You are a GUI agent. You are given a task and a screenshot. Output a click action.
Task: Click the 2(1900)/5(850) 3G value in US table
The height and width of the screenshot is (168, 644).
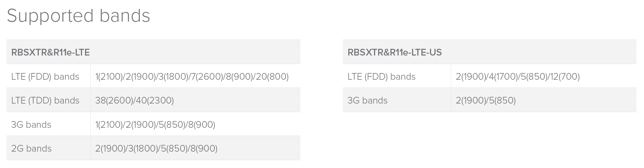tap(486, 101)
